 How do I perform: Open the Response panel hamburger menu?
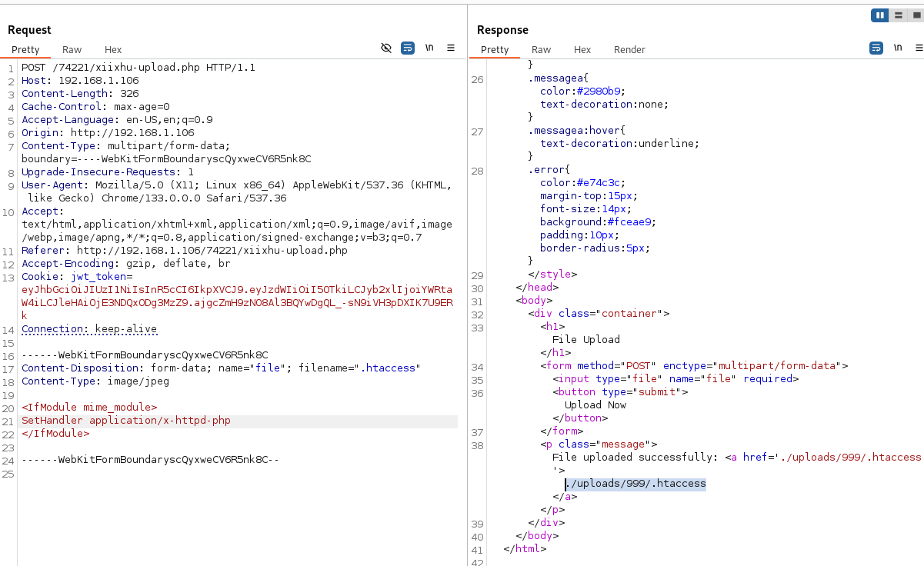[918, 48]
